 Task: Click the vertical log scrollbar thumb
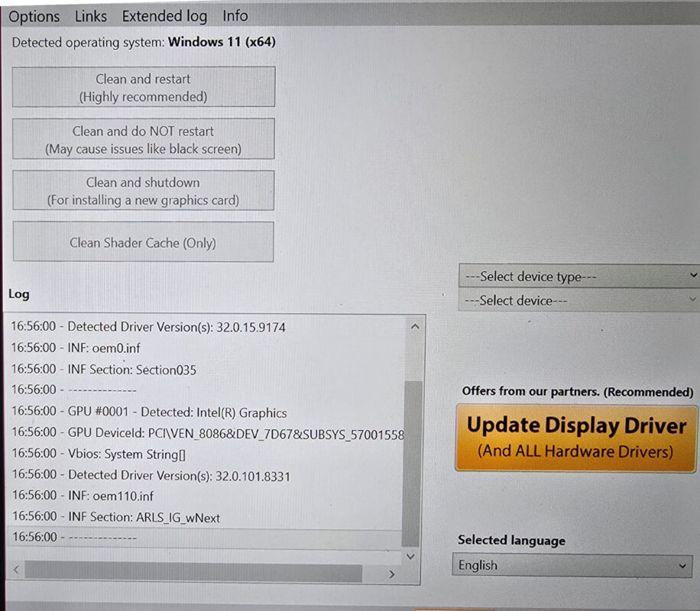412,464
